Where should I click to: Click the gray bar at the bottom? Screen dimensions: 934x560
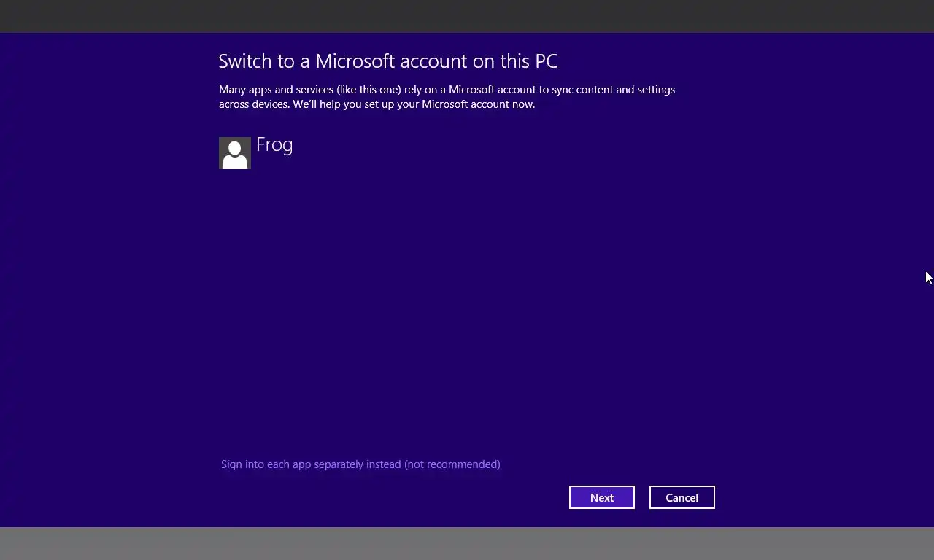tap(467, 543)
